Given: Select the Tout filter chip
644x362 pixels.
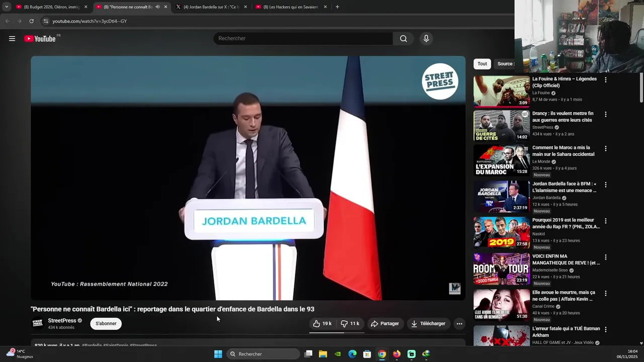Looking at the screenshot, I should tap(482, 64).
